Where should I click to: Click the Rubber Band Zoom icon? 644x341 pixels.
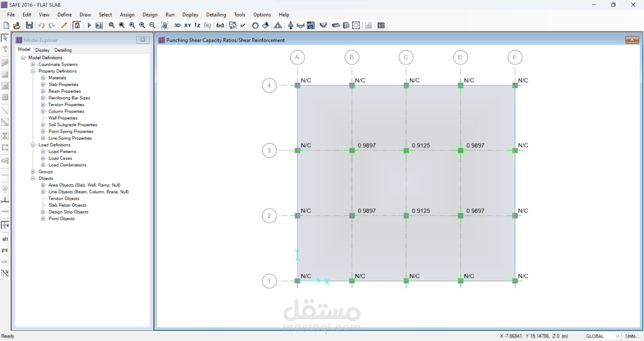pos(112,25)
